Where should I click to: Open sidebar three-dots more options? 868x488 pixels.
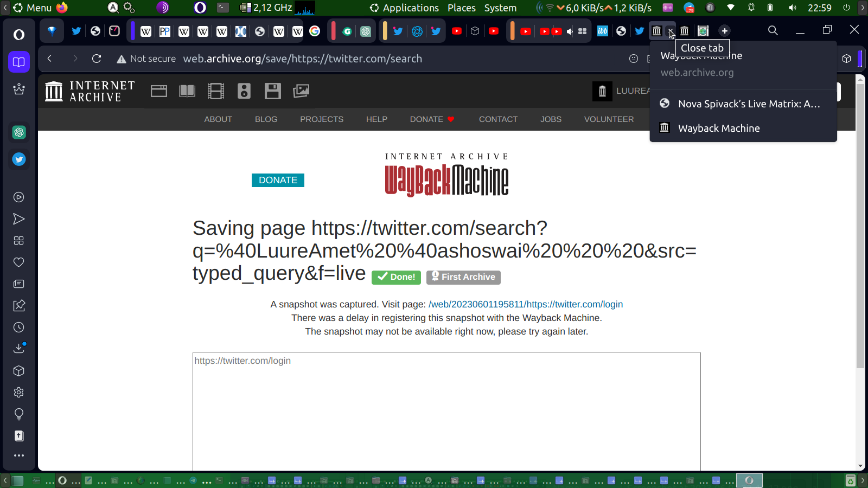click(19, 455)
